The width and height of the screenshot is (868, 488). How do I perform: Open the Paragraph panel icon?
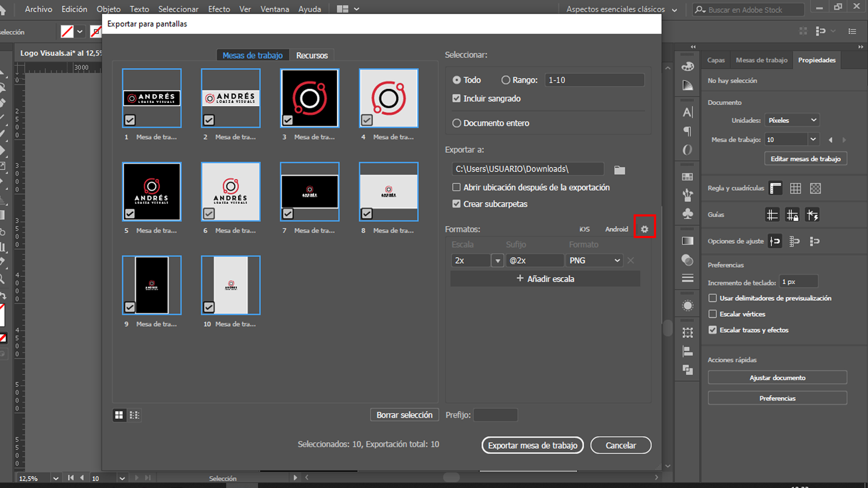coord(687,131)
